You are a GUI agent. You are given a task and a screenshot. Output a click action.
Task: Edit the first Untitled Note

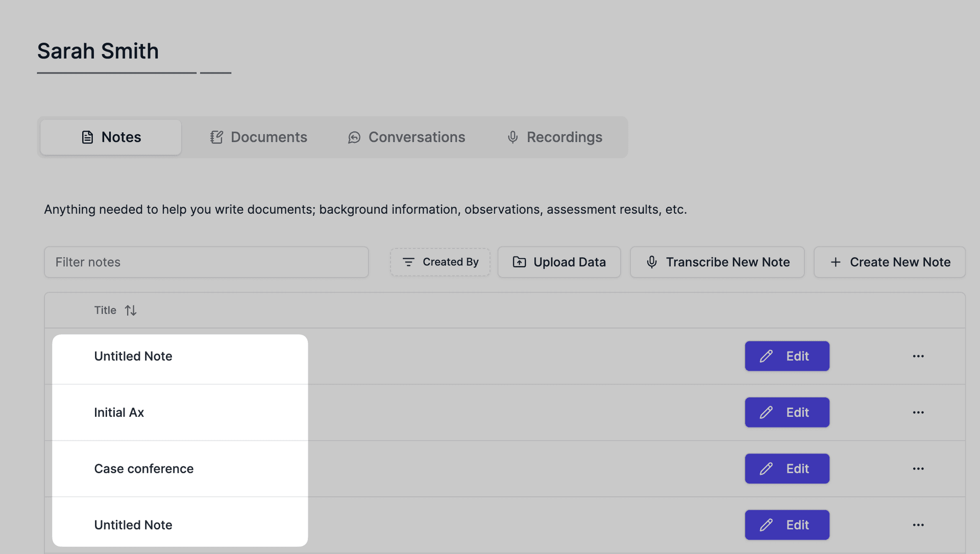click(x=787, y=356)
